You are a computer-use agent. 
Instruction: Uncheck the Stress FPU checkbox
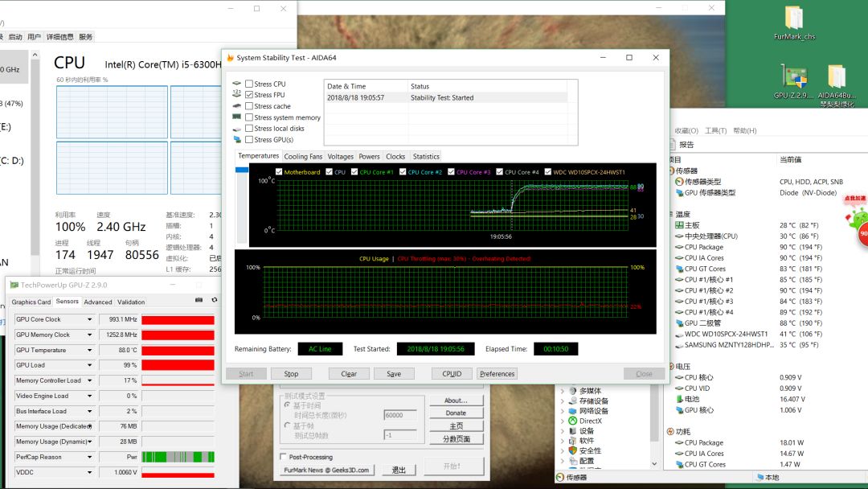coord(249,95)
